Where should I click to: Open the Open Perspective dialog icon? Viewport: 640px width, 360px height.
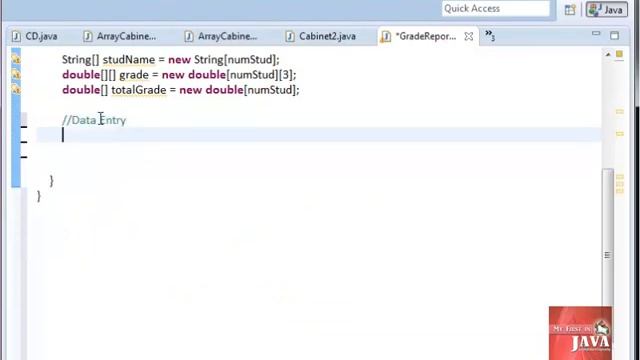[570, 9]
